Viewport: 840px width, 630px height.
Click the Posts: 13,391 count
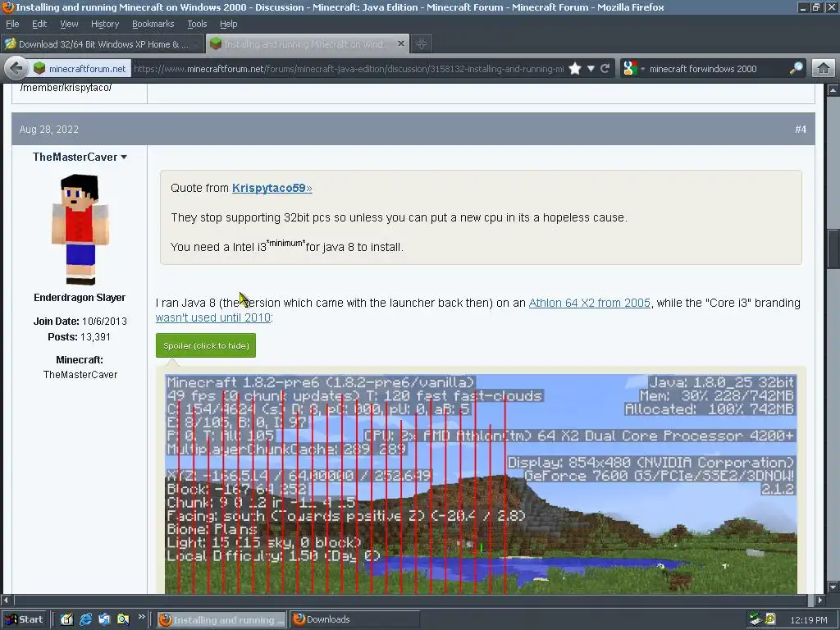pyautogui.click(x=79, y=337)
